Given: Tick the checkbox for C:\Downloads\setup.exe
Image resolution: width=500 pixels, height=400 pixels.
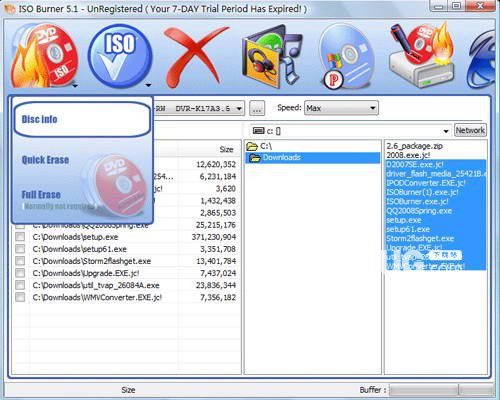Looking at the screenshot, I should [20, 237].
